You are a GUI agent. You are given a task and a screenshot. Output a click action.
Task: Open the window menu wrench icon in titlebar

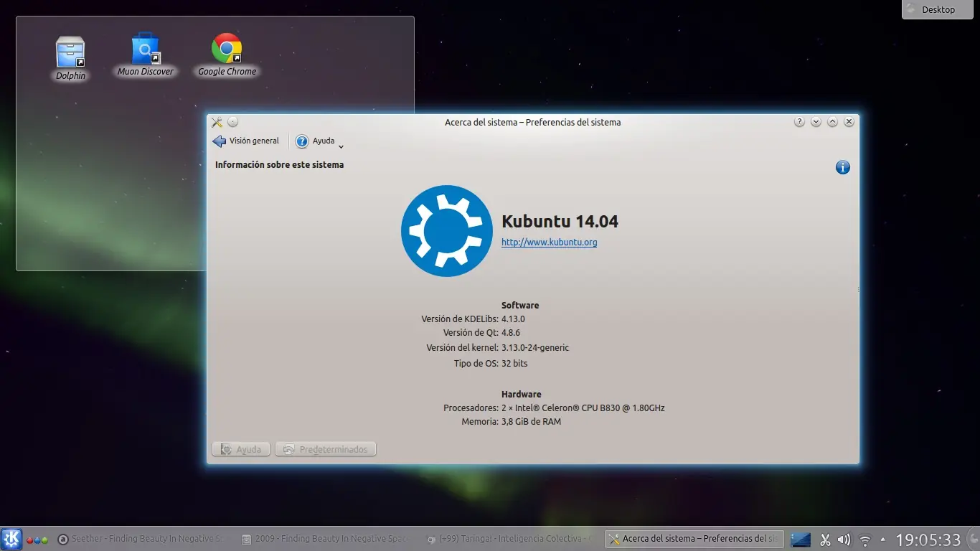[217, 122]
